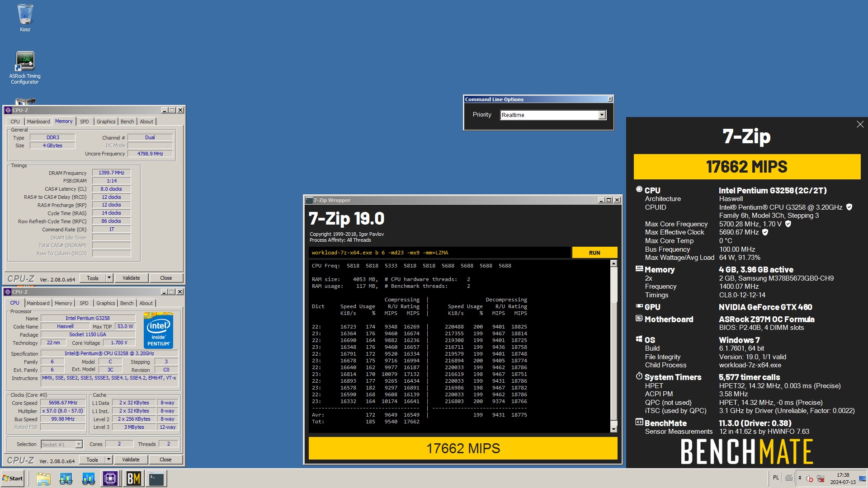Switch to Mainboard tab in the CPU-Z Memory-tab window

coord(38,122)
